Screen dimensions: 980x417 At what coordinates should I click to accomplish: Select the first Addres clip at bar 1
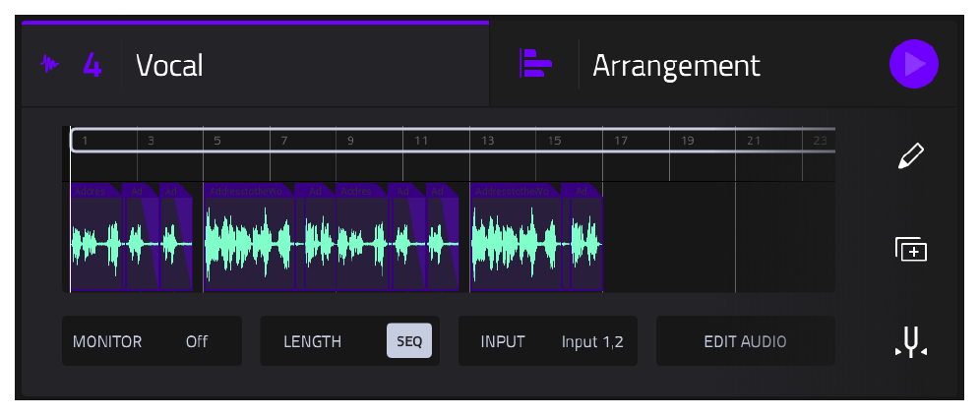(x=95, y=237)
